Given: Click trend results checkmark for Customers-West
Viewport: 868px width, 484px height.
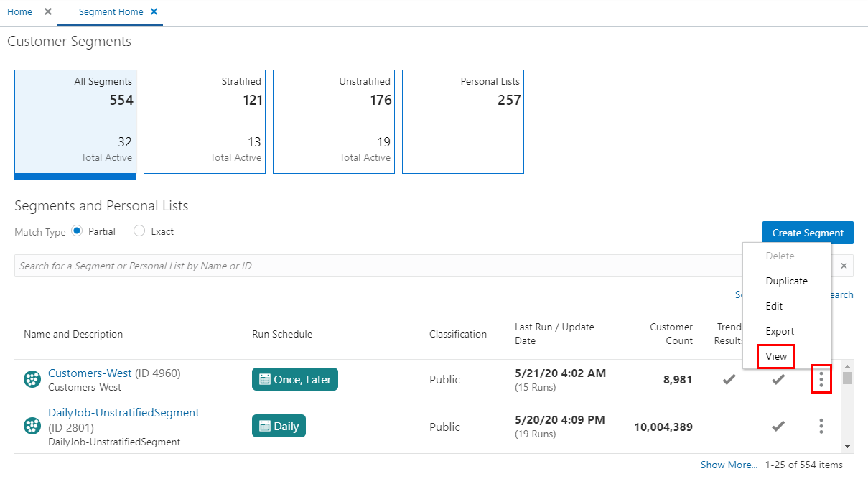Looking at the screenshot, I should [x=729, y=379].
